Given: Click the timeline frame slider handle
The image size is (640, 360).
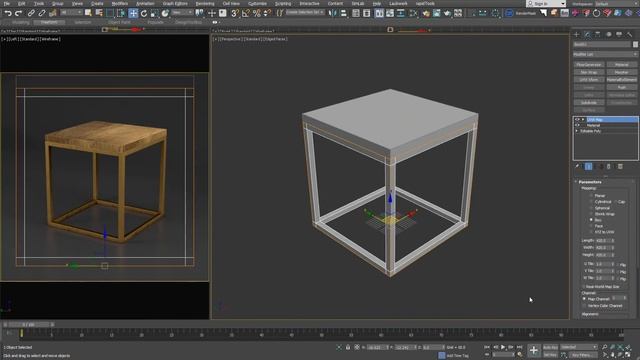Looking at the screenshot, I should click(x=29, y=324).
